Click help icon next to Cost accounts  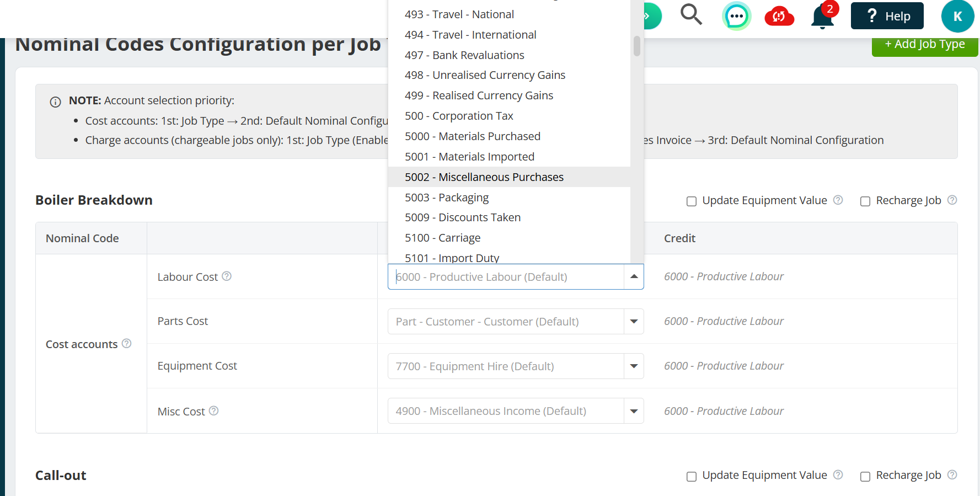(126, 343)
